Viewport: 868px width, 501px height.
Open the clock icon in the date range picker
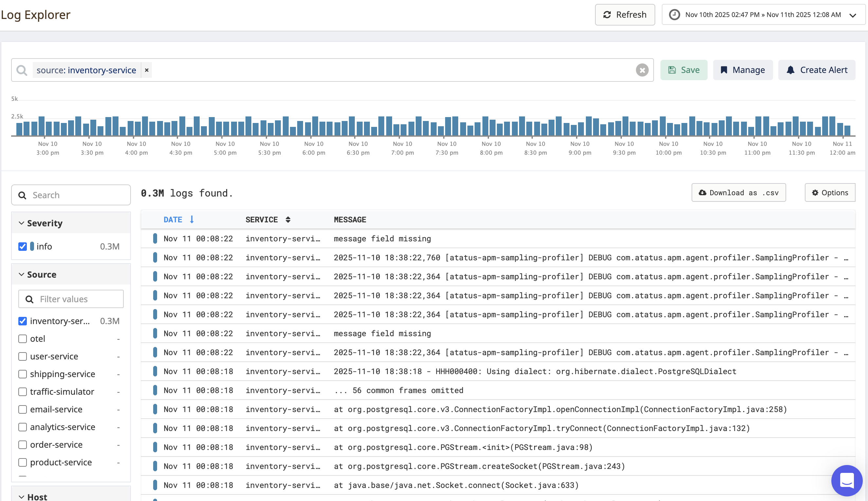click(x=674, y=14)
